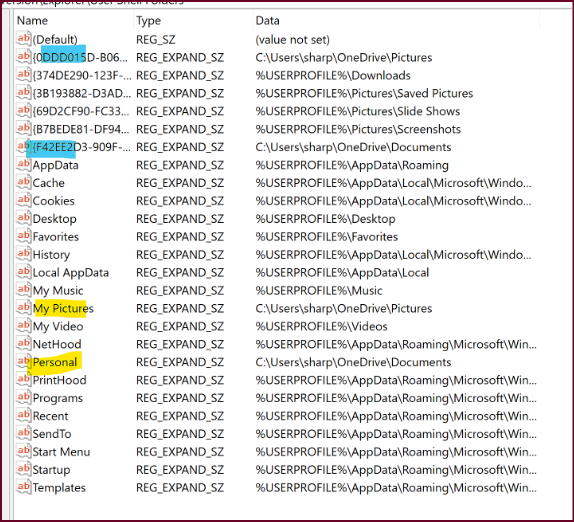Click the string icon beside NetHood

(24, 344)
